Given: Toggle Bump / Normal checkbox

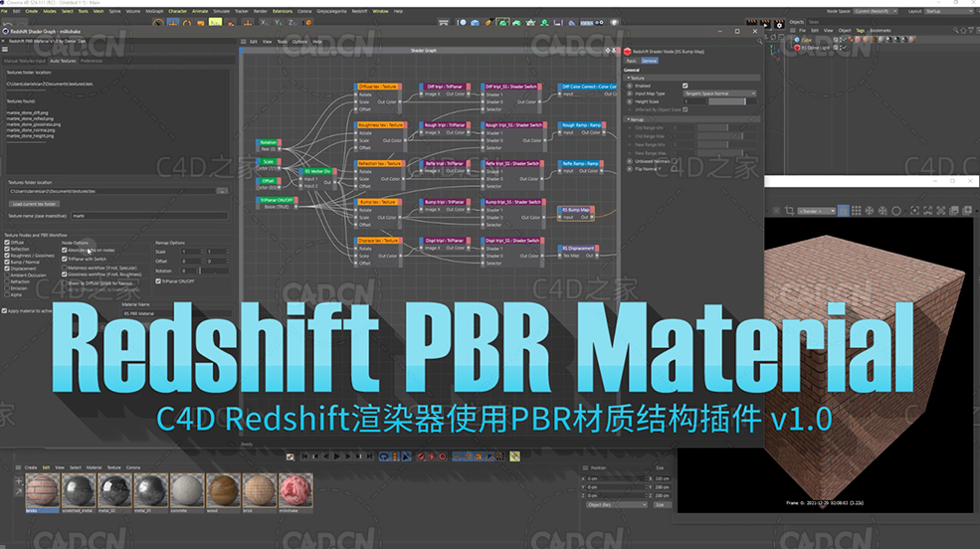Looking at the screenshot, I should 6,262.
